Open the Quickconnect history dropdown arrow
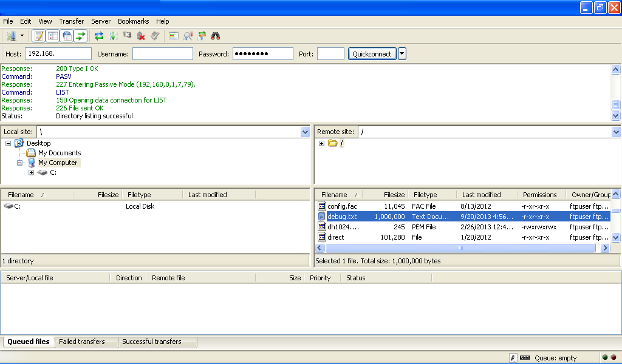Viewport: 622px width, 364px height. pos(402,54)
